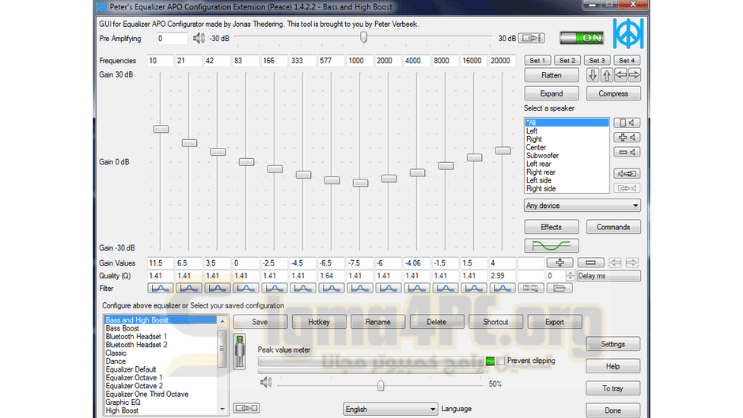Open the frequency response graph button
The image size is (743, 418).
point(551,245)
